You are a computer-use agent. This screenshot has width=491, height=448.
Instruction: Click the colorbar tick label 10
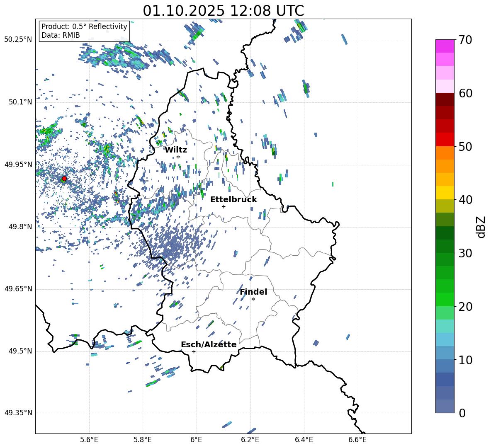[x=465, y=360]
